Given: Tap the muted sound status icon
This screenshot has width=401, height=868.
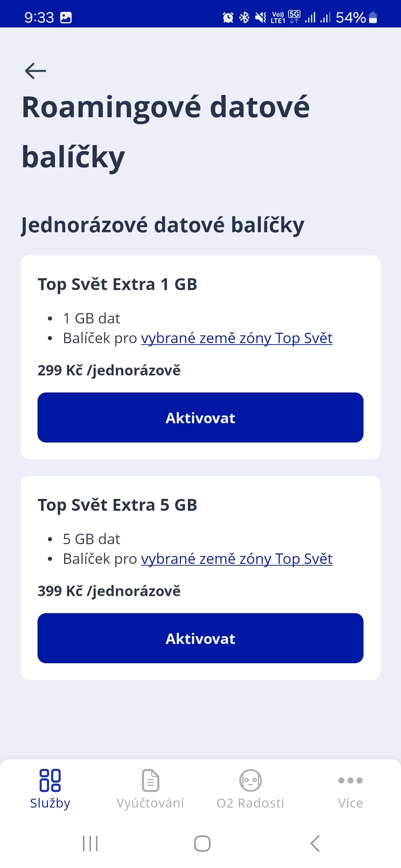Looking at the screenshot, I should (261, 17).
